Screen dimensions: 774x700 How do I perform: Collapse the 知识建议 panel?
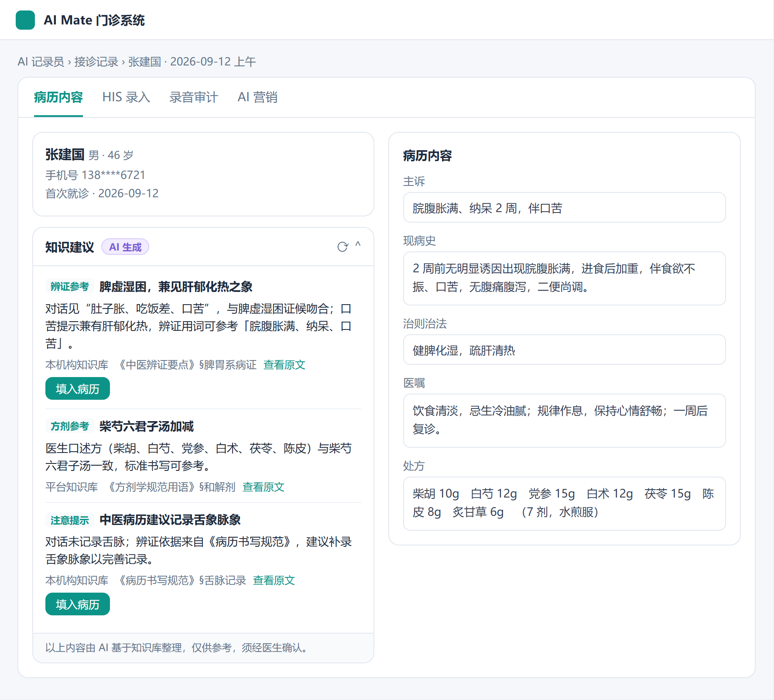358,244
